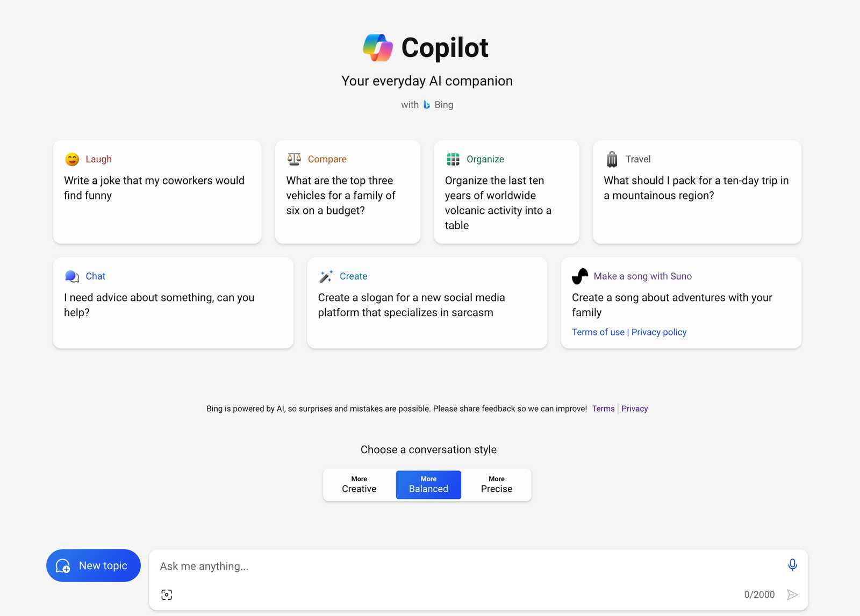Click the Organize grid icon
The width and height of the screenshot is (860, 616).
click(453, 159)
